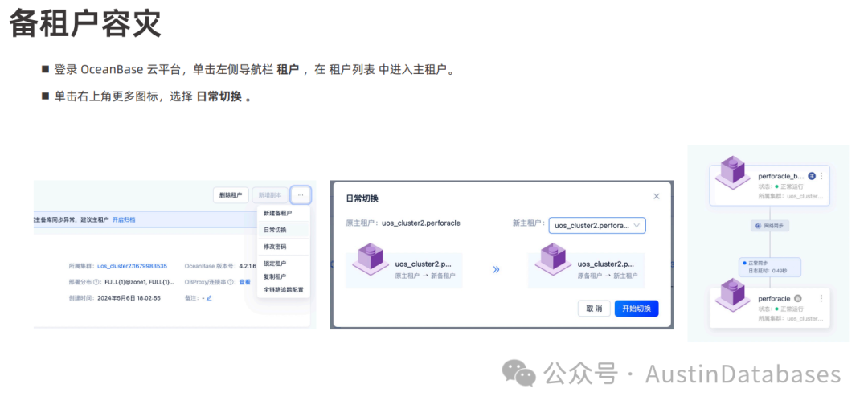Click the 开始切换 button
This screenshot has height=409, width=868.
(637, 309)
